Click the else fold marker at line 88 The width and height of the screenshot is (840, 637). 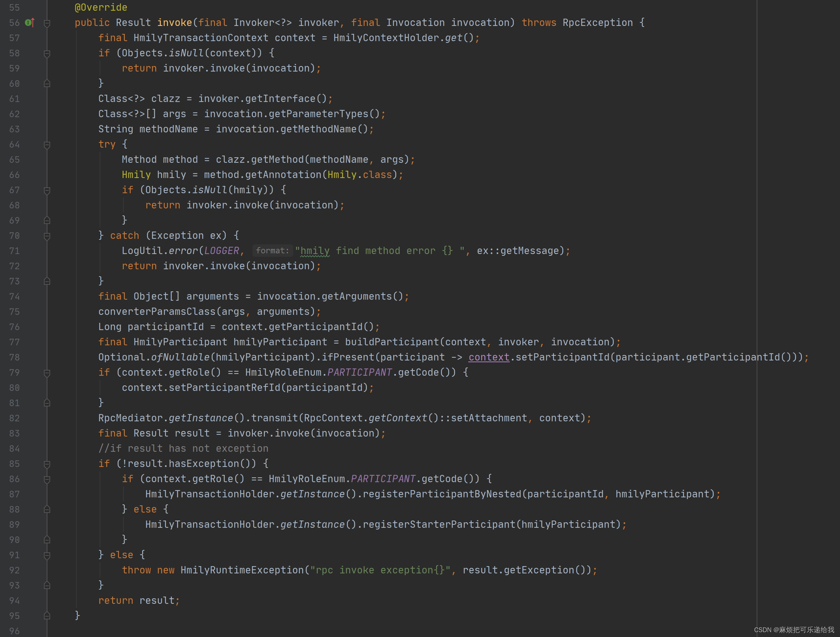[x=47, y=509]
